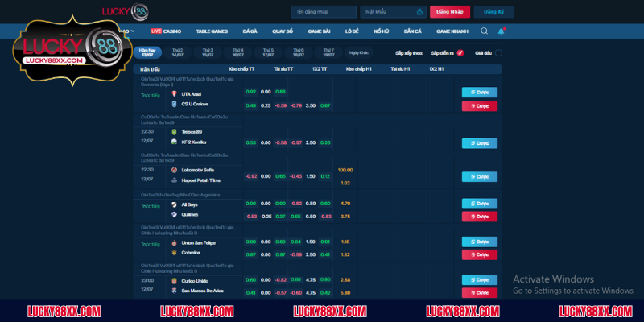Select the -0.79 odds in CS U Craiova row
The height and width of the screenshot is (322, 644).
point(296,106)
